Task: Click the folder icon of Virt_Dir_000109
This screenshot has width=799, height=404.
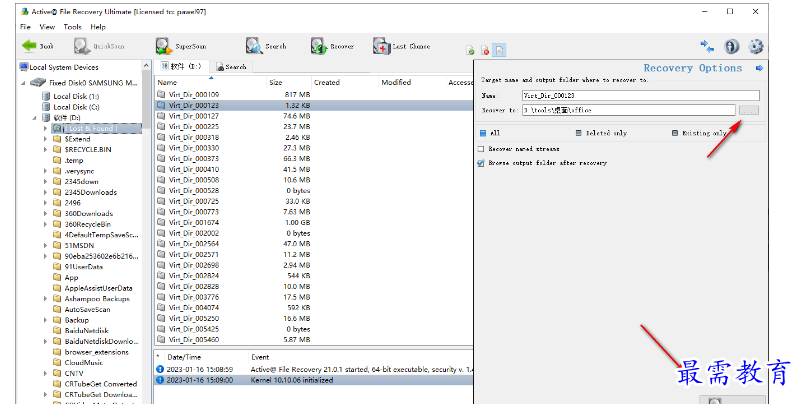Action: point(162,94)
